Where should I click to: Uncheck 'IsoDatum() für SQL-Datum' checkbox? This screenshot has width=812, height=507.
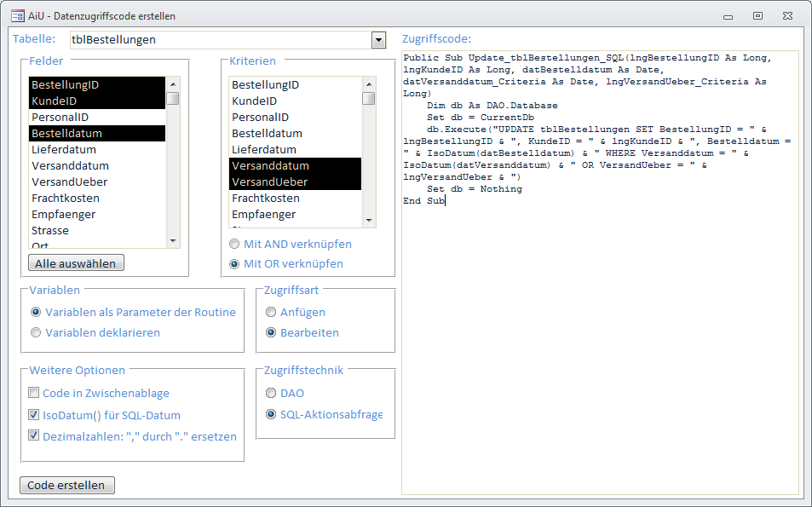[34, 415]
